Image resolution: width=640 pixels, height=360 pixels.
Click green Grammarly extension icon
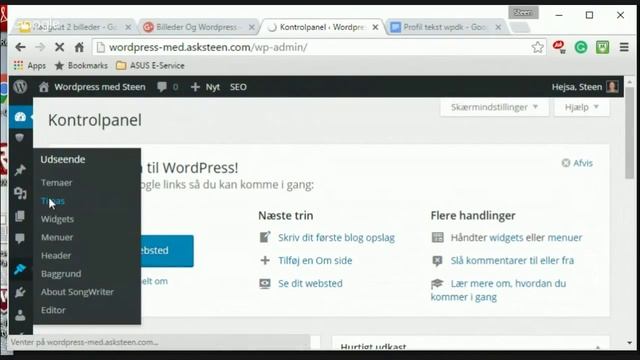pyautogui.click(x=581, y=47)
